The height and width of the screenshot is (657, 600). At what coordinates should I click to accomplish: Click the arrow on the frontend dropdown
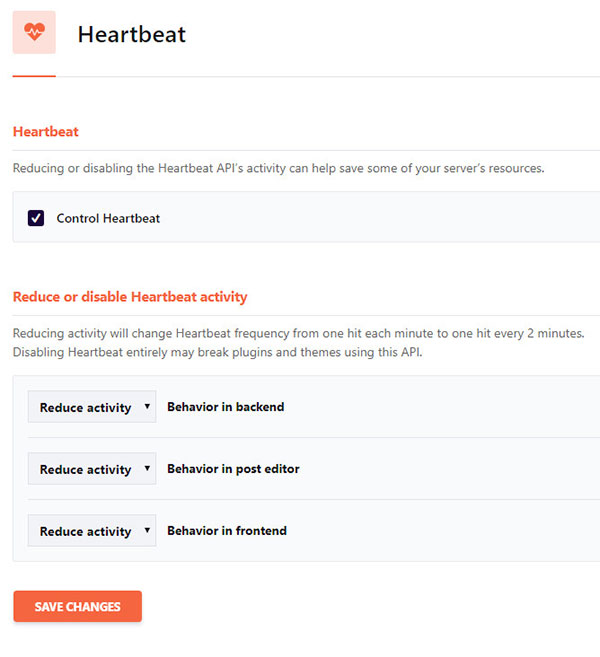pos(147,531)
